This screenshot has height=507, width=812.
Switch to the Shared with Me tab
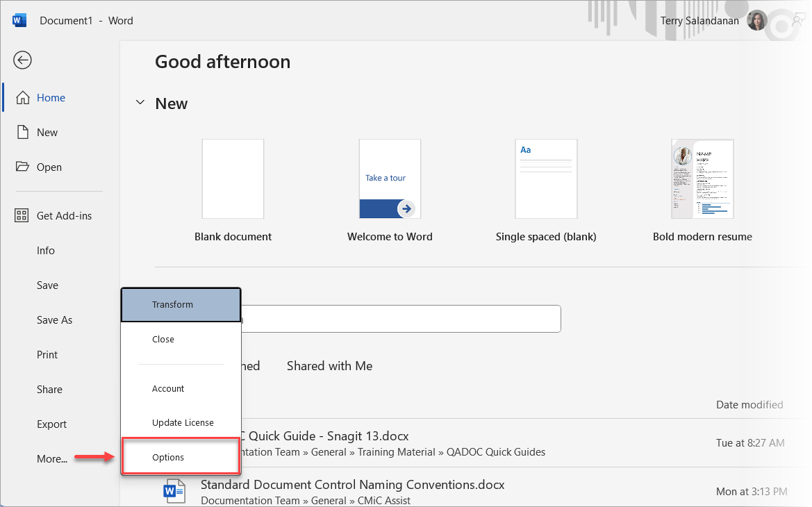coord(330,366)
